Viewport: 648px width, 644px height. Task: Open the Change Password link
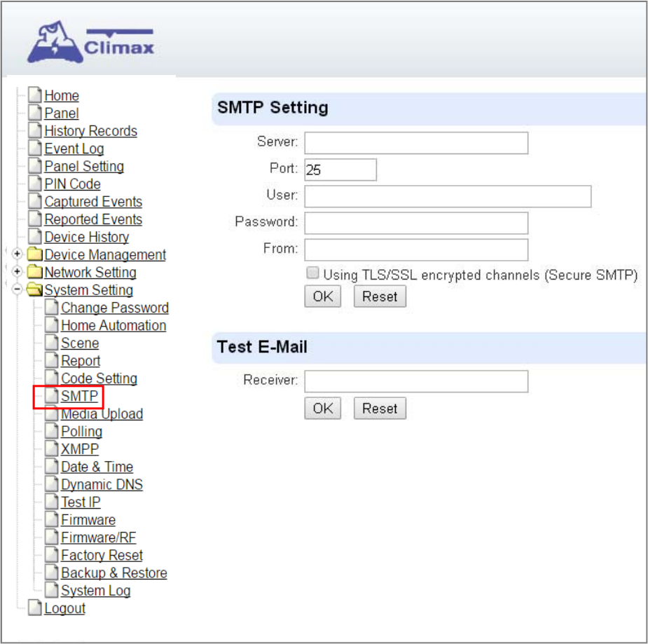[x=115, y=308]
